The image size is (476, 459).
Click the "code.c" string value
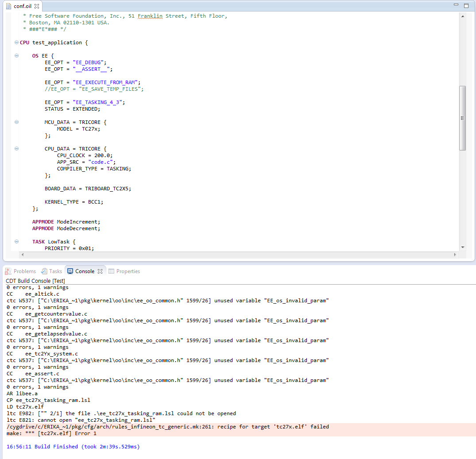(101, 162)
